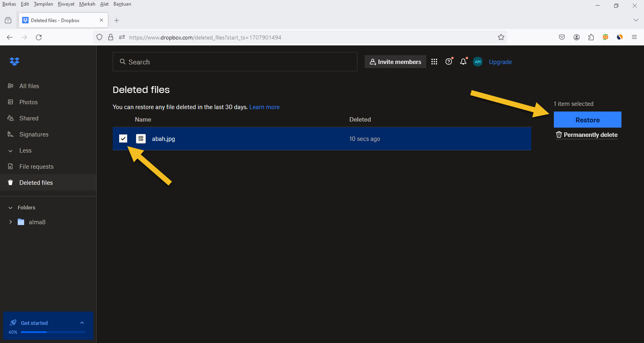Bookmark this page with the star icon
This screenshot has height=343, width=644.
point(501,37)
